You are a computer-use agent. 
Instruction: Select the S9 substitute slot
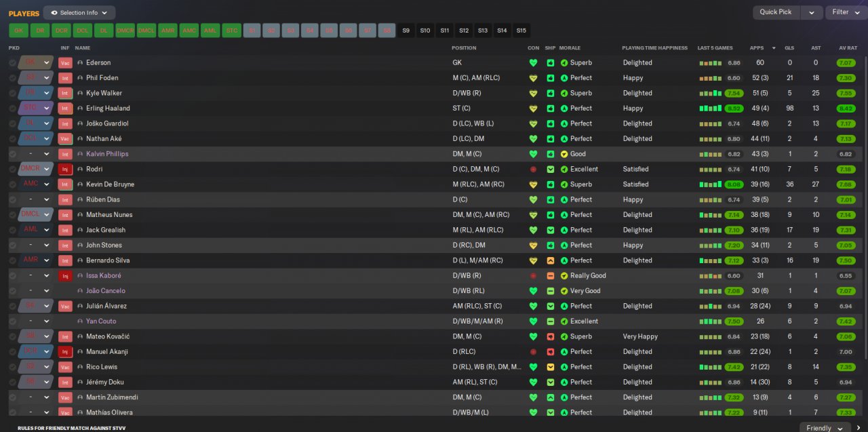[406, 31]
